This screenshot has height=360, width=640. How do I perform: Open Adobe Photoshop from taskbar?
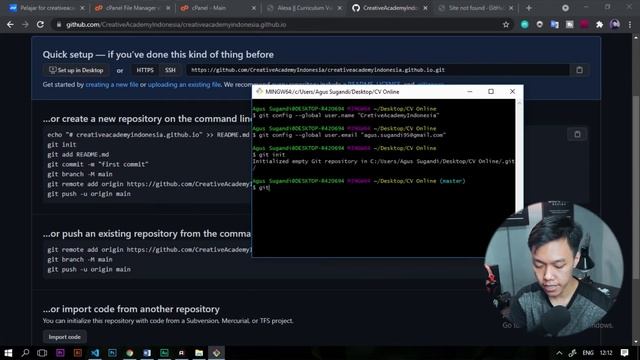pyautogui.click(x=112, y=353)
